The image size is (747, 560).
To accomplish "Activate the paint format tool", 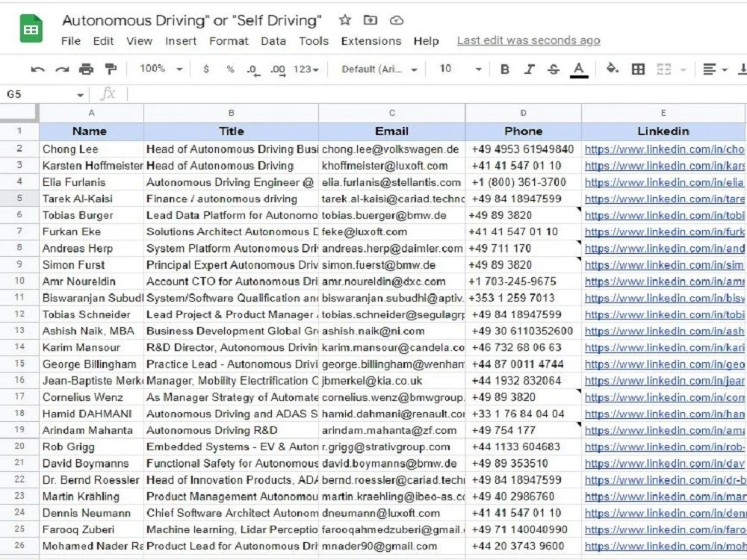I will 111,69.
